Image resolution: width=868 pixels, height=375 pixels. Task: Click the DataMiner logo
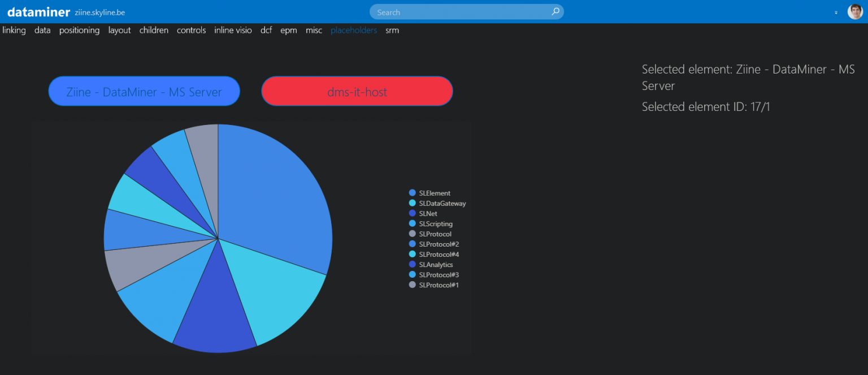pyautogui.click(x=37, y=11)
